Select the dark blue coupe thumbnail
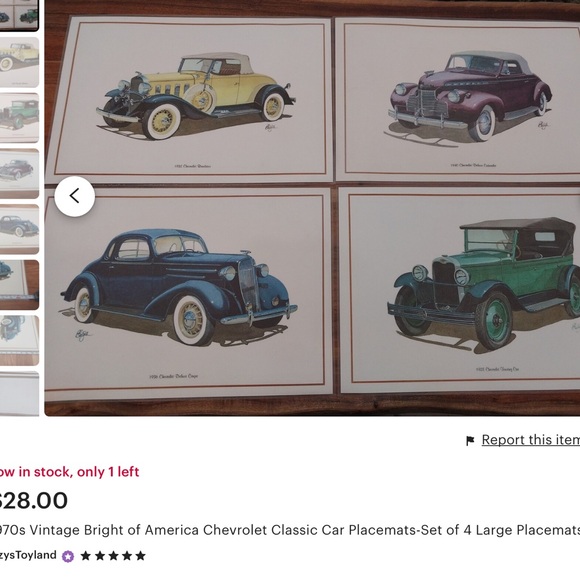This screenshot has height=580, width=580. [19, 229]
